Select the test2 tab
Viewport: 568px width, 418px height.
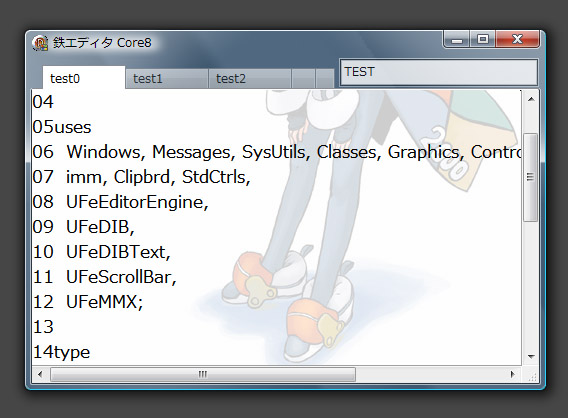pyautogui.click(x=250, y=79)
